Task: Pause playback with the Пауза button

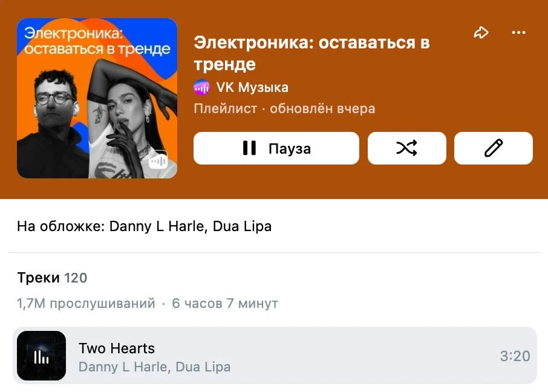Action: click(x=276, y=148)
